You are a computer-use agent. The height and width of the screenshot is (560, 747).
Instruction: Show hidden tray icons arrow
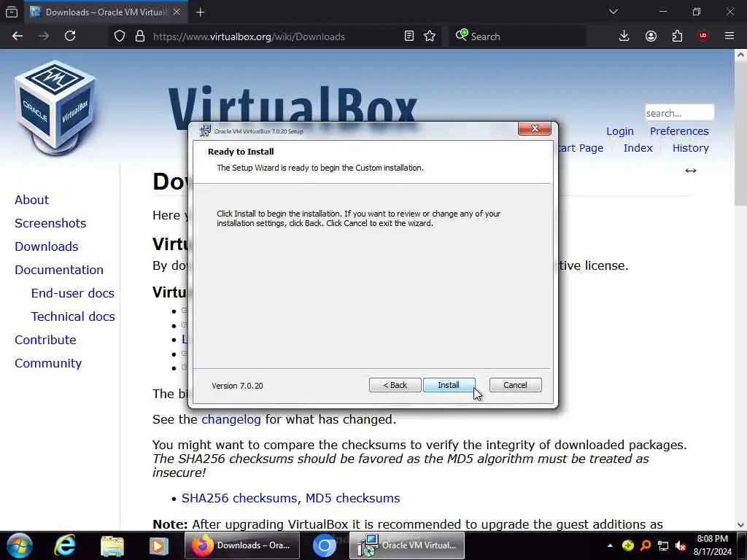[x=610, y=545]
